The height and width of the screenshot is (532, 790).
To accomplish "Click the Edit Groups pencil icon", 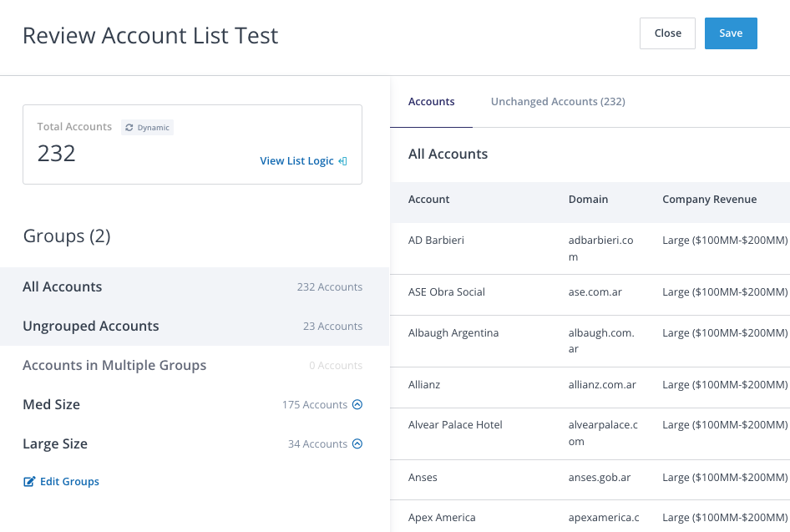I will tap(29, 482).
